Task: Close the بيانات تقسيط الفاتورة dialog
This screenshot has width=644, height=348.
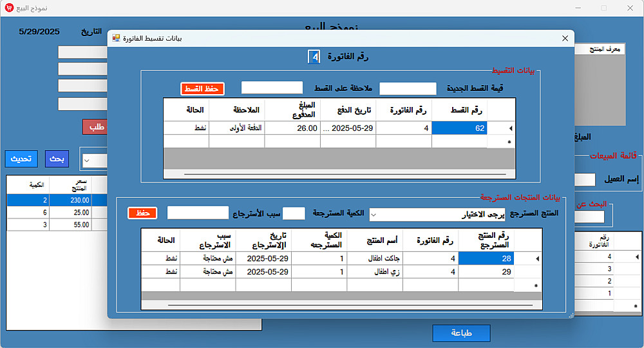Action: [x=565, y=38]
